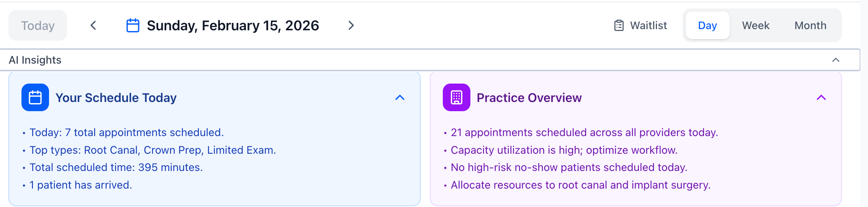868x207 pixels.
Task: Click the Waitlist clipboard icon
Action: [x=619, y=26]
